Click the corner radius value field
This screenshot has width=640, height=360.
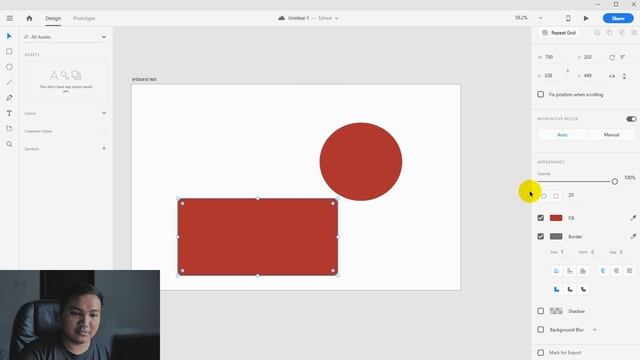point(576,195)
